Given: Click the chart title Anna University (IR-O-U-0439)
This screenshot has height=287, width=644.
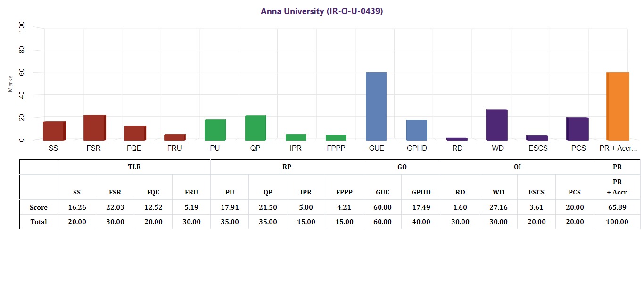Looking at the screenshot, I should pyautogui.click(x=322, y=11).
